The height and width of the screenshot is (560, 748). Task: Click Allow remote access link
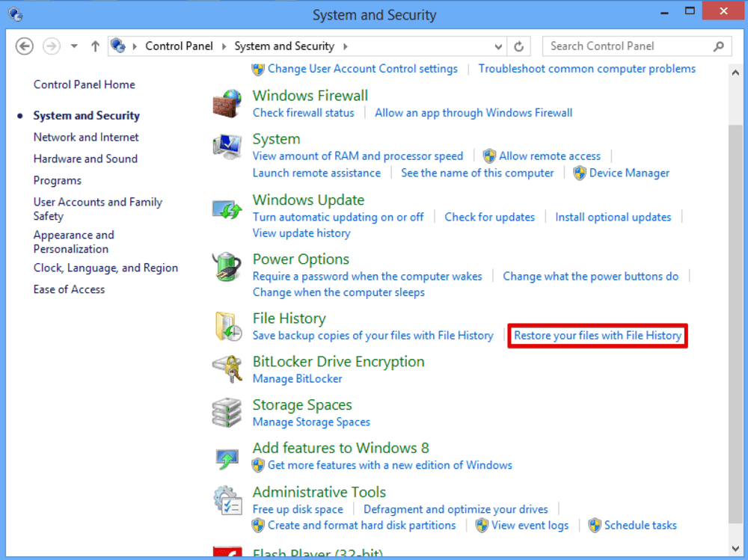[x=549, y=156]
